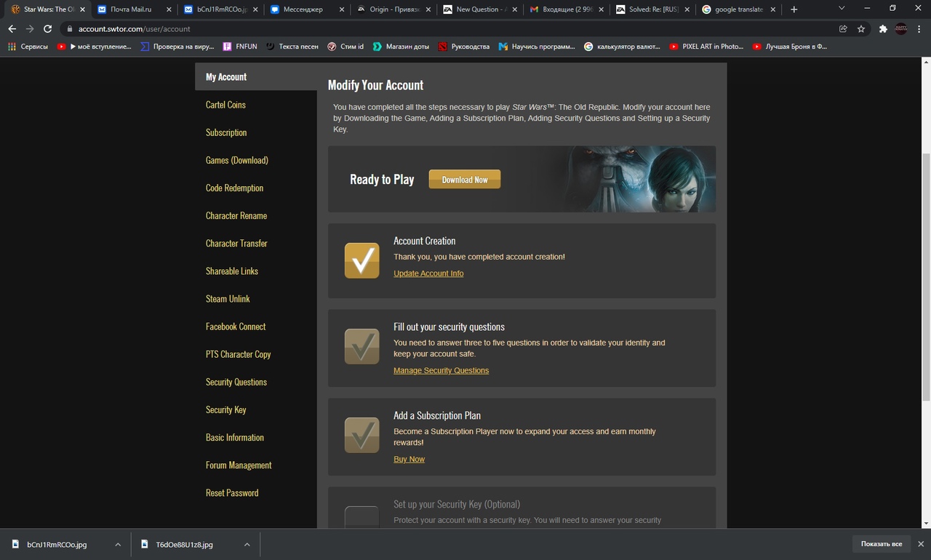Viewport: 931px width, 560px height.
Task: Open Steam Unlink in sidebar
Action: pyautogui.click(x=228, y=298)
